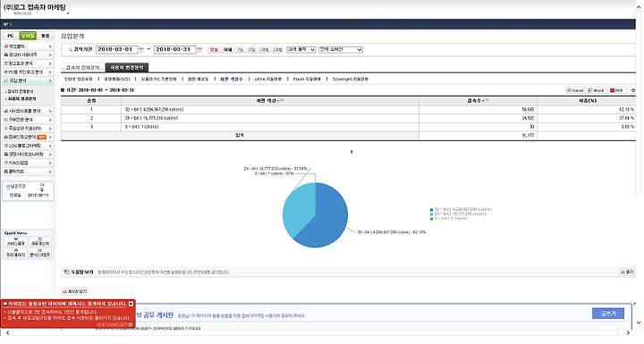Open the JAVA 지원여부 sub-menu
This screenshot has height=344, width=644.
click(267, 79)
